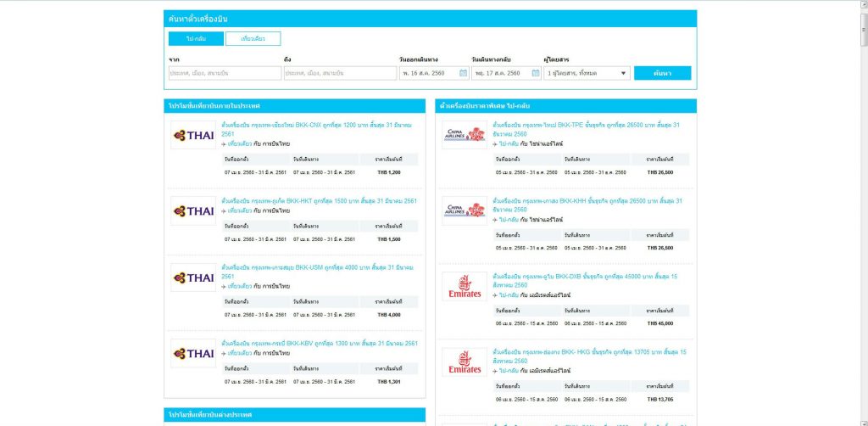Open the วันเดินทางกลับ return date field
Image resolution: width=868 pixels, height=426 pixels.
click(x=501, y=73)
